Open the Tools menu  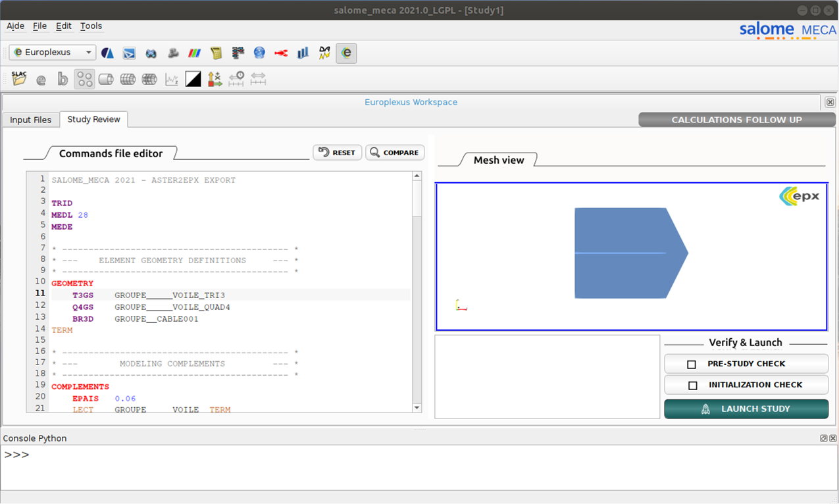coord(91,26)
